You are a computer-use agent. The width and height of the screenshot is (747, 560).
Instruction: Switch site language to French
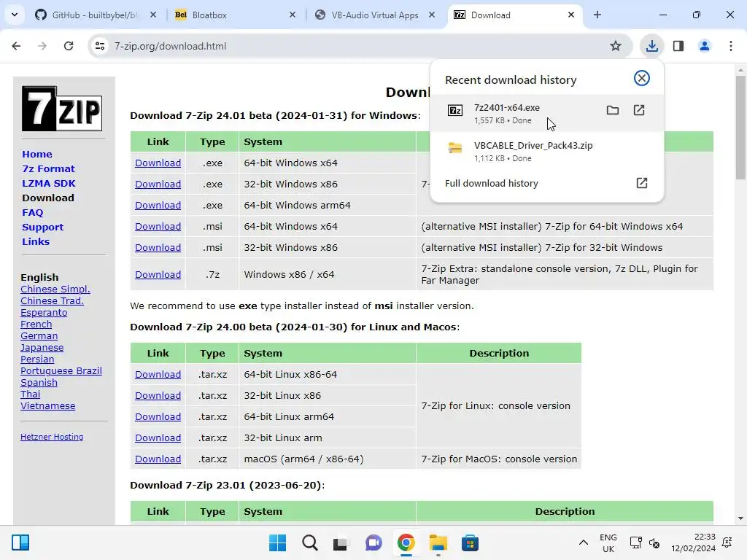coord(36,324)
